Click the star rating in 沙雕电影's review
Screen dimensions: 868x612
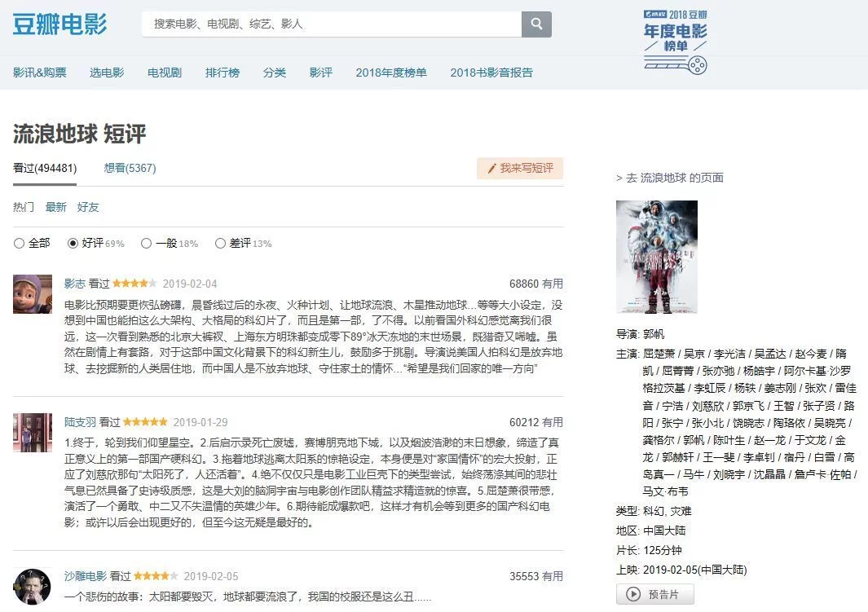(x=156, y=576)
